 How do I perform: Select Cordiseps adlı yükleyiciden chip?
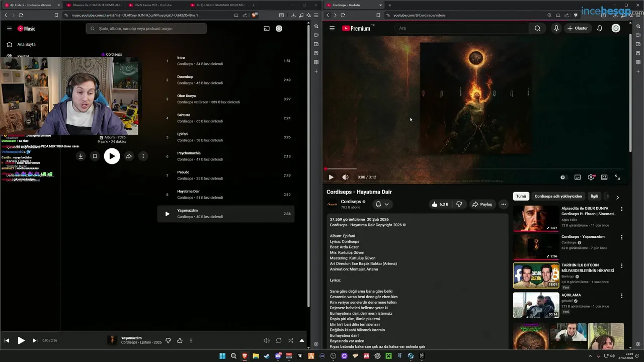click(x=558, y=196)
